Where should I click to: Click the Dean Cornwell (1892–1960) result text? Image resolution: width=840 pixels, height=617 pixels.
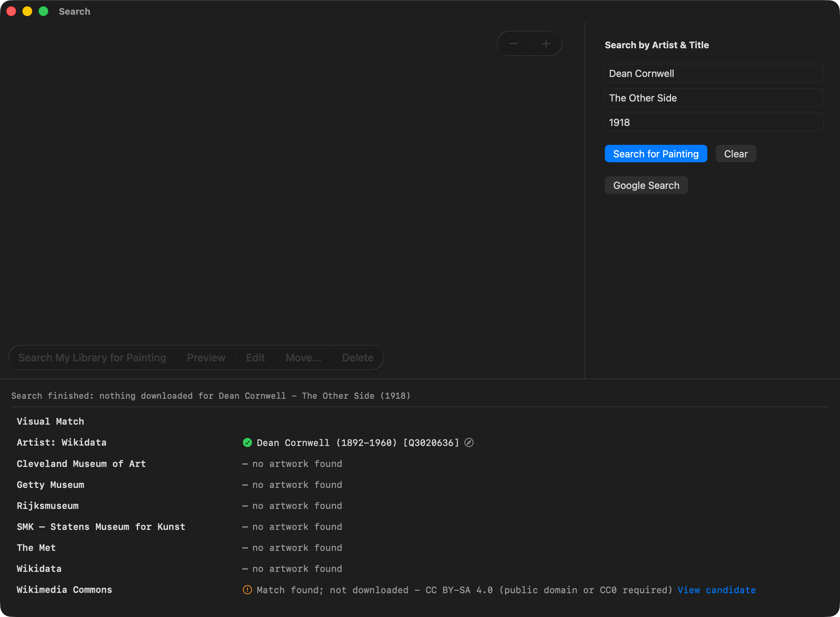coord(358,442)
